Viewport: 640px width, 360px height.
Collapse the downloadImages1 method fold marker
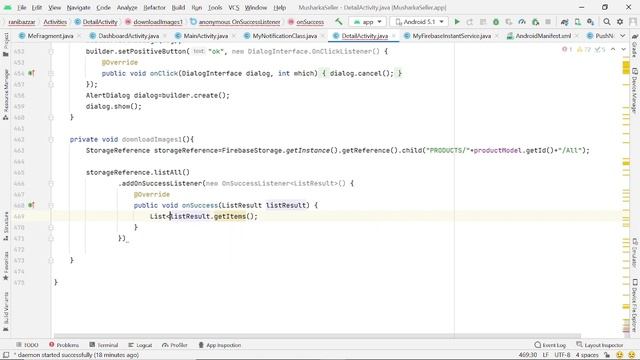pyautogui.click(x=51, y=140)
